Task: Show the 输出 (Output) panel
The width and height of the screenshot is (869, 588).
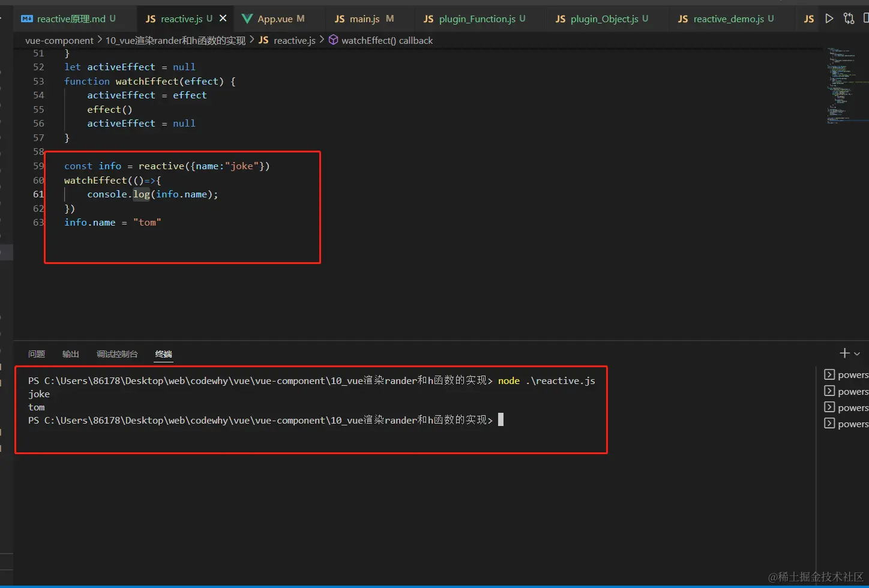Action: pos(71,354)
